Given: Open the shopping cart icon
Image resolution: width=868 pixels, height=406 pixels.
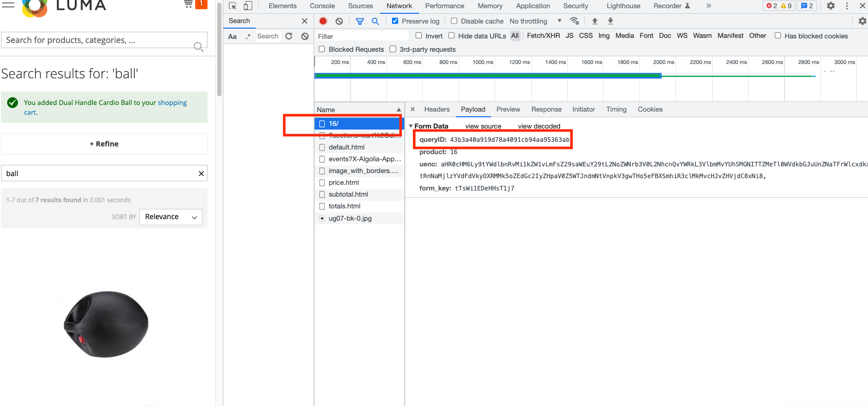Looking at the screenshot, I should click(188, 4).
